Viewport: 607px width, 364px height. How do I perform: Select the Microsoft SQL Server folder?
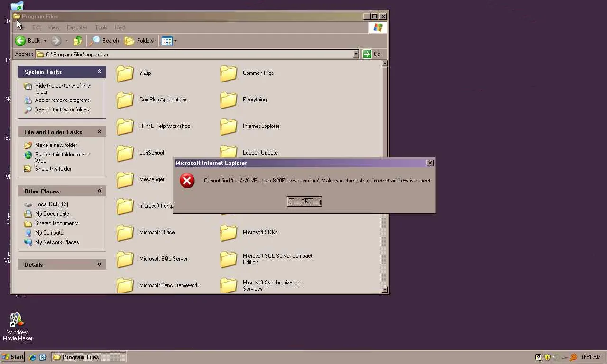tap(152, 259)
